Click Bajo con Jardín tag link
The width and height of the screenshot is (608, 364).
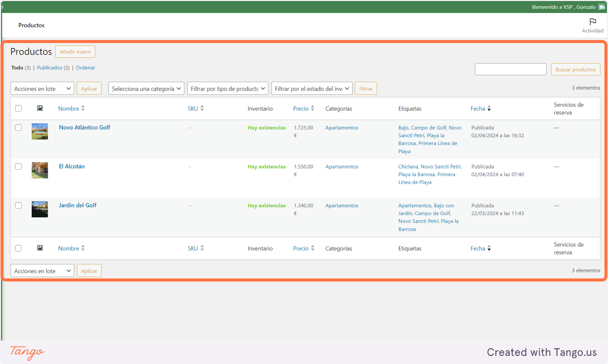pos(426,210)
